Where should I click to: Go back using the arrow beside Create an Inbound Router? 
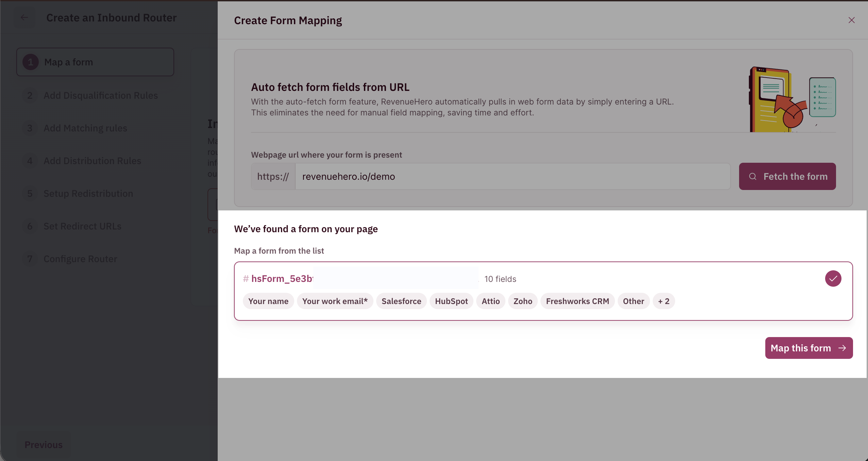pyautogui.click(x=24, y=18)
